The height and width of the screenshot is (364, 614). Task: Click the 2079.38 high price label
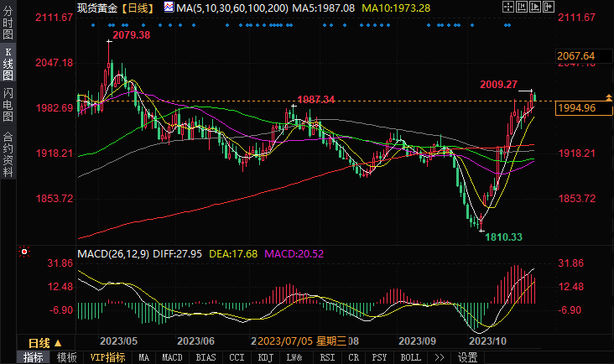131,35
